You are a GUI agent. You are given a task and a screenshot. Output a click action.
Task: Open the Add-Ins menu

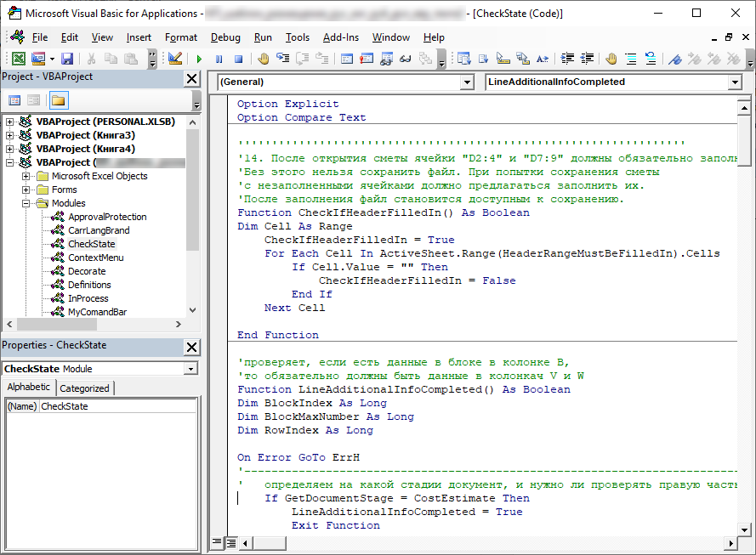coord(341,37)
